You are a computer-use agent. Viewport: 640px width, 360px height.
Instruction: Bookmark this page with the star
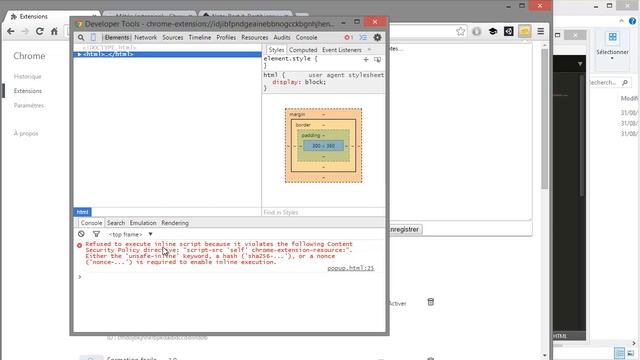461,31
